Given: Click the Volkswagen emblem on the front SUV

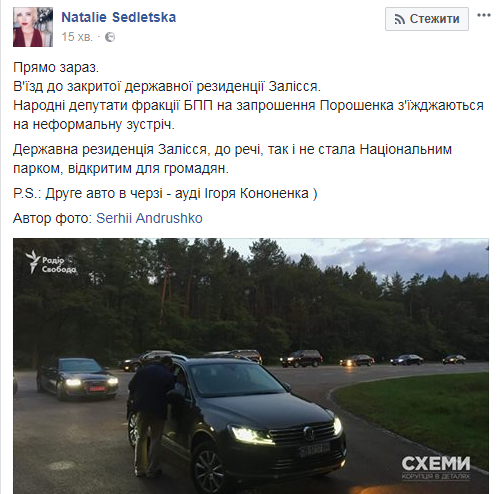Looking at the screenshot, I should click(308, 433).
